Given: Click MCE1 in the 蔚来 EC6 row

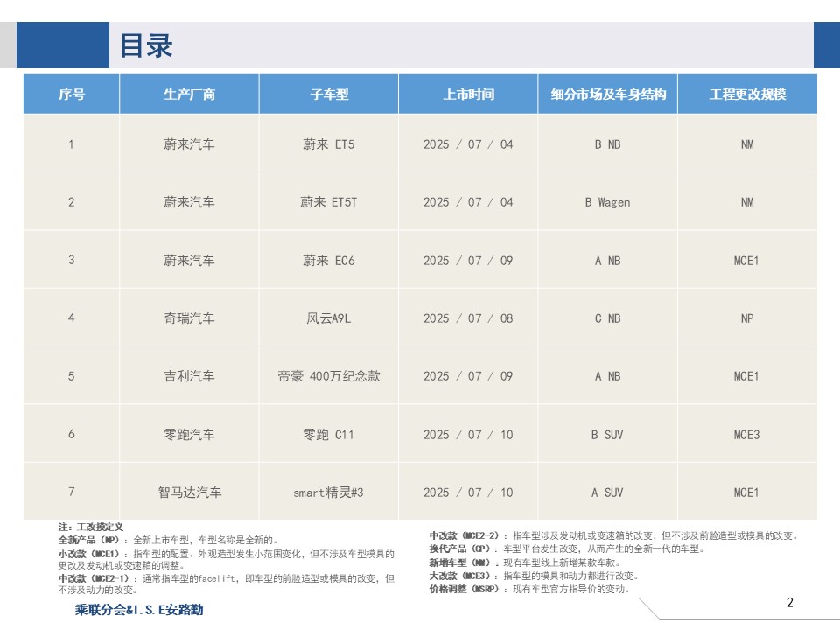Looking at the screenshot, I should tap(746, 261).
